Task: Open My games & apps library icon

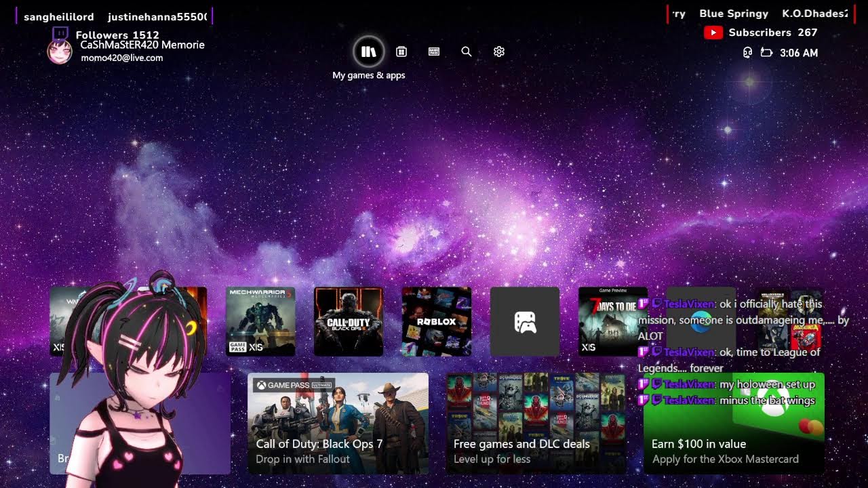Action: (369, 52)
